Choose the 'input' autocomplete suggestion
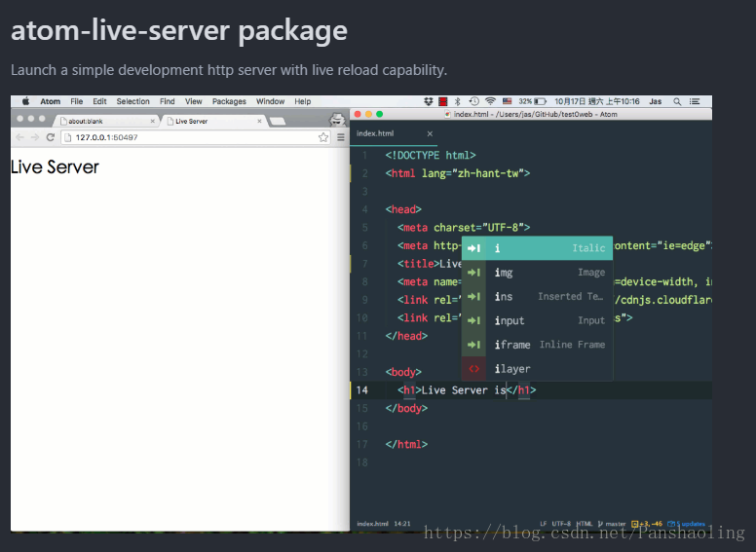 pyautogui.click(x=537, y=320)
